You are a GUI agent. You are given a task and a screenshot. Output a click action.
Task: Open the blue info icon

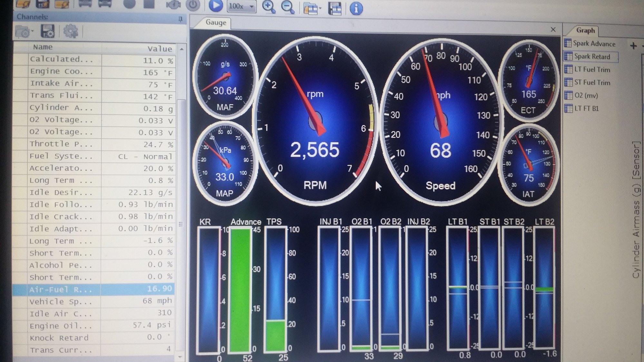point(356,8)
